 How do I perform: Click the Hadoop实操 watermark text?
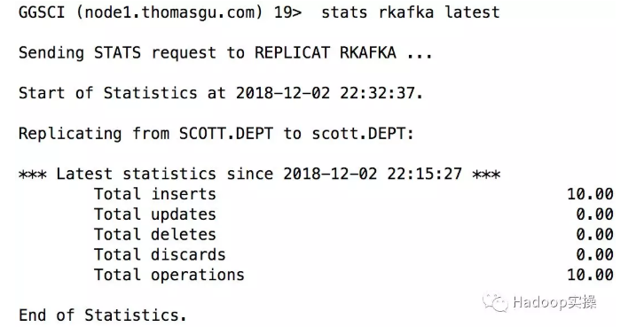[x=554, y=303]
